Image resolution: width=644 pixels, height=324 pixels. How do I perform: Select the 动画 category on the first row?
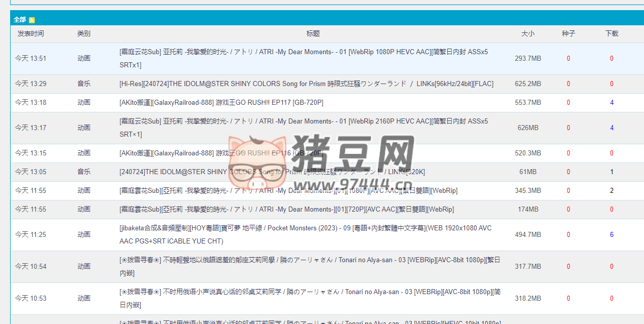tap(83, 58)
